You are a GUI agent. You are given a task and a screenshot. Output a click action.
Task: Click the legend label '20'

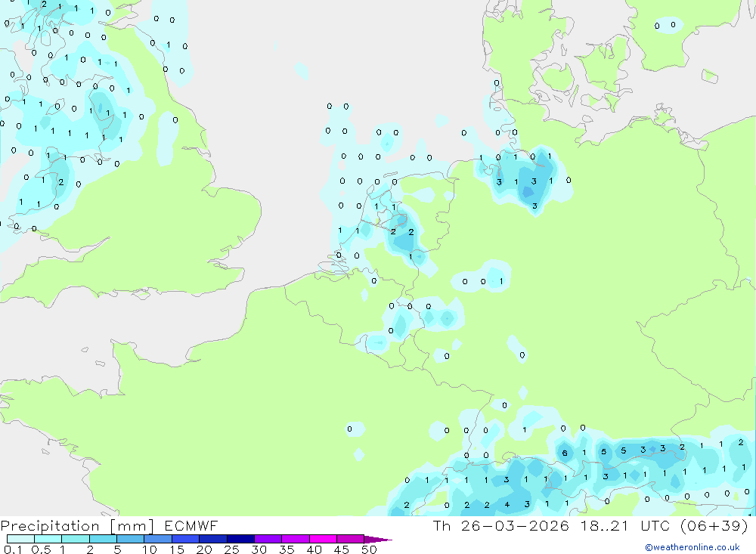pyautogui.click(x=204, y=549)
